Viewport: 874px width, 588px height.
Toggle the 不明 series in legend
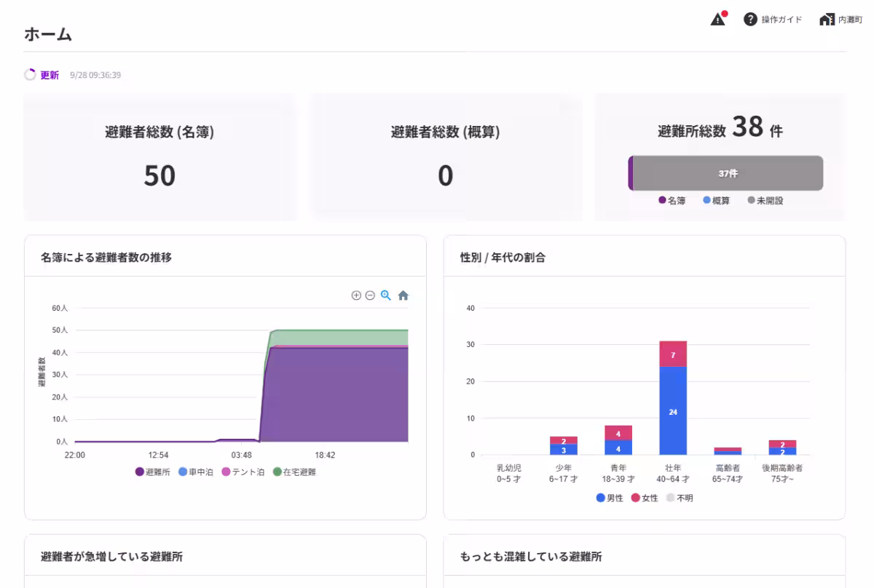(x=680, y=498)
